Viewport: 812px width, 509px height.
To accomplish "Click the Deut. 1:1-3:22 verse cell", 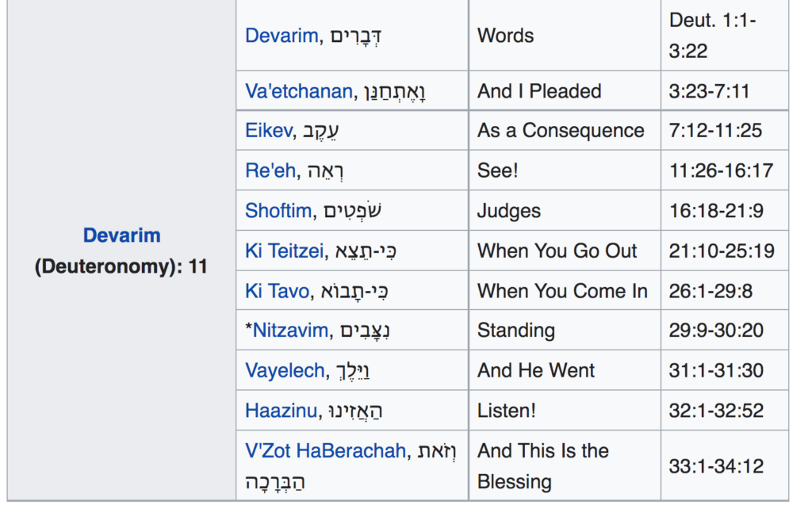I will [713, 36].
